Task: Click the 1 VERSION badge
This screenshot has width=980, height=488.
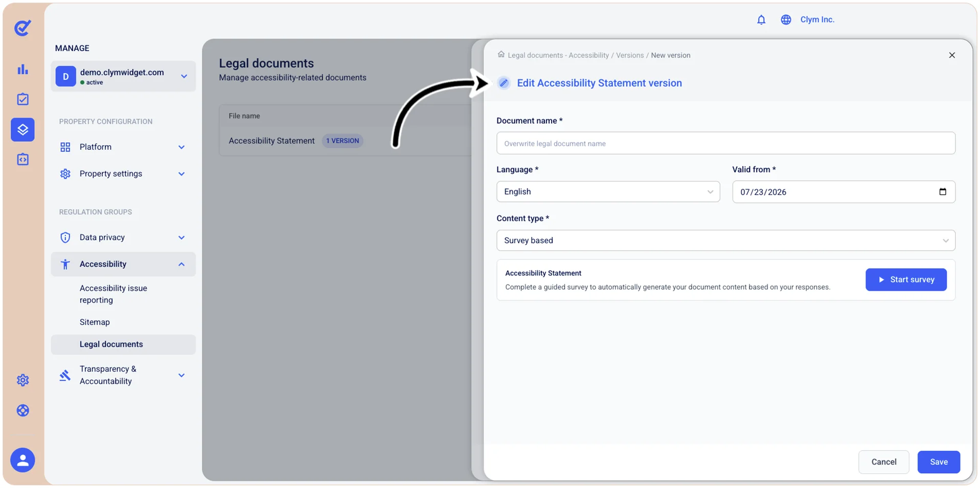Action: [342, 141]
